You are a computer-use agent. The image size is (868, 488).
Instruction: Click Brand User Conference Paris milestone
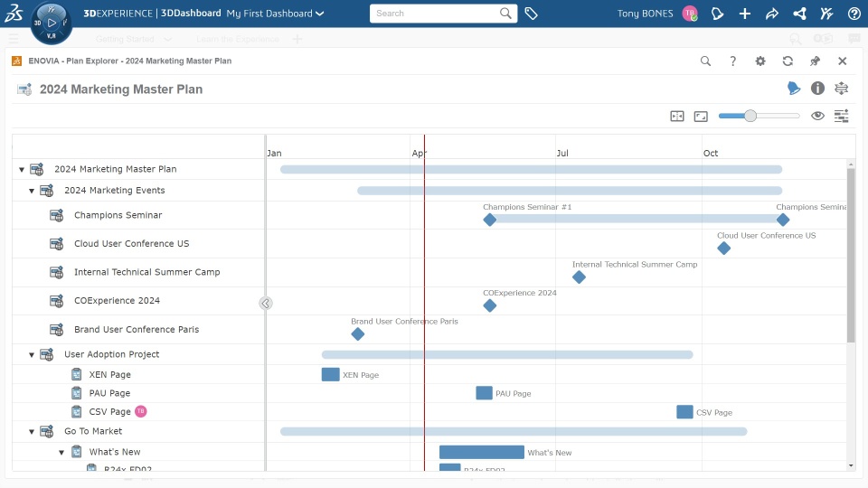[358, 334]
